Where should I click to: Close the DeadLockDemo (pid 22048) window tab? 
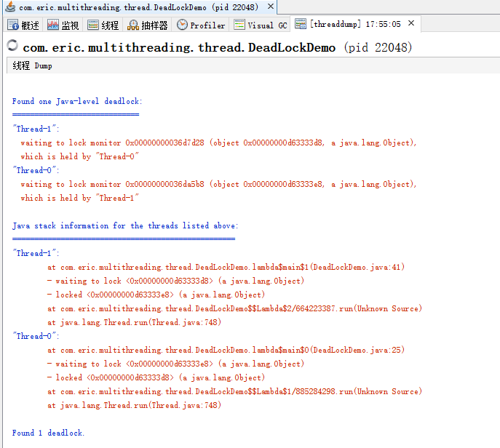pyautogui.click(x=271, y=7)
